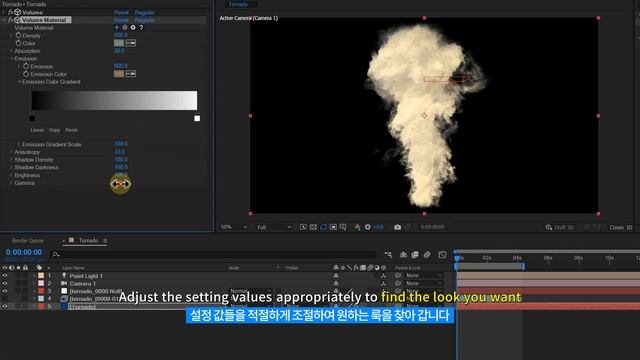This screenshot has height=360, width=640.
Task: Click the add preset plus icon for Volume Material
Action: click(117, 27)
